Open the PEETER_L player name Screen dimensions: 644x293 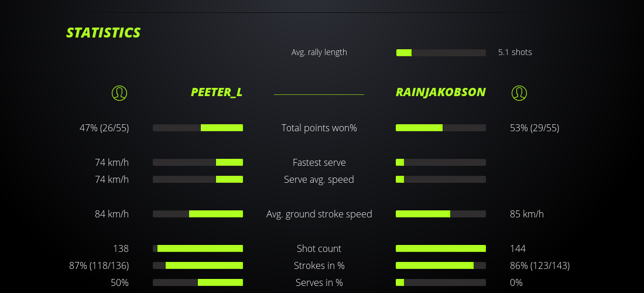click(x=216, y=92)
